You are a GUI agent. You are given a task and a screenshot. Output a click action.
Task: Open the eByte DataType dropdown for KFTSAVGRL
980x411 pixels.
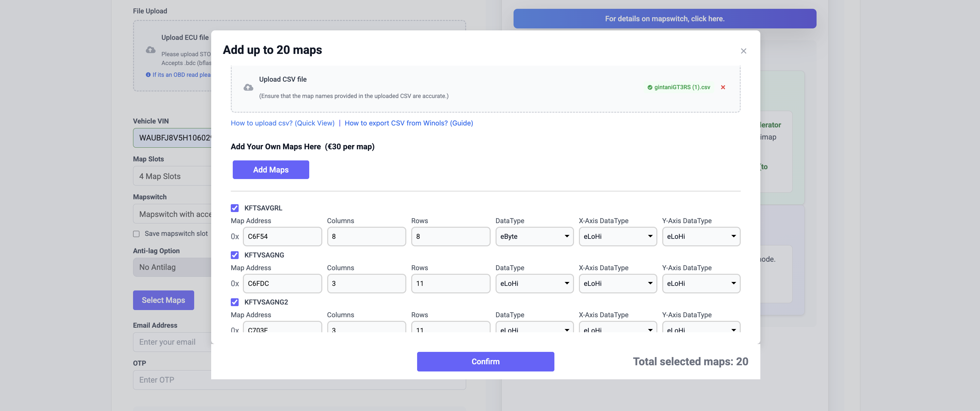[534, 236]
